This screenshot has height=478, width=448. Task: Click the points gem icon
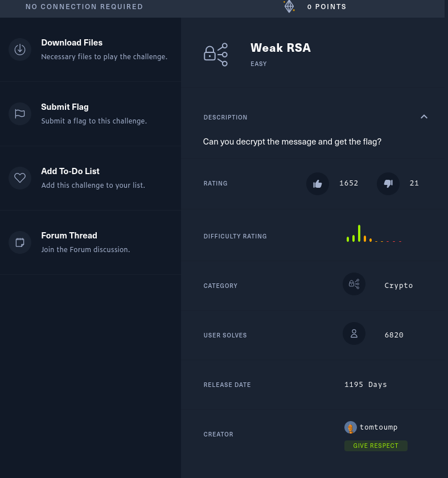tap(289, 6)
